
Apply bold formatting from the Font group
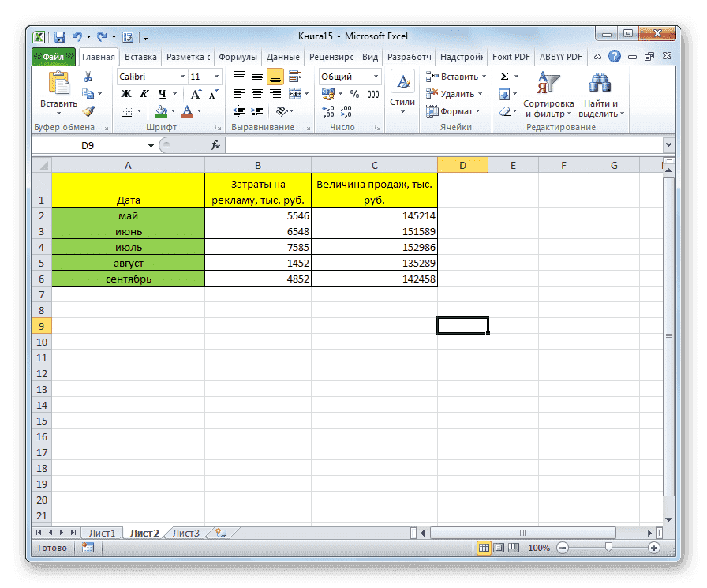click(125, 93)
